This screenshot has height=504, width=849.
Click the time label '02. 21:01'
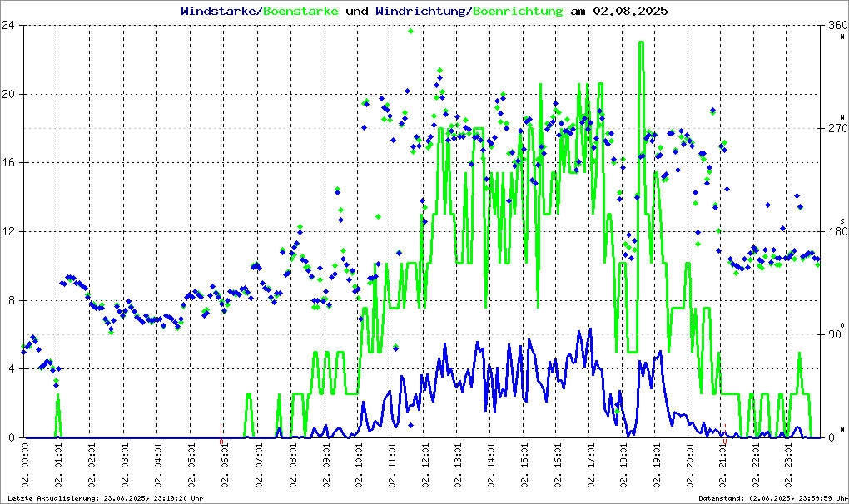722,466
